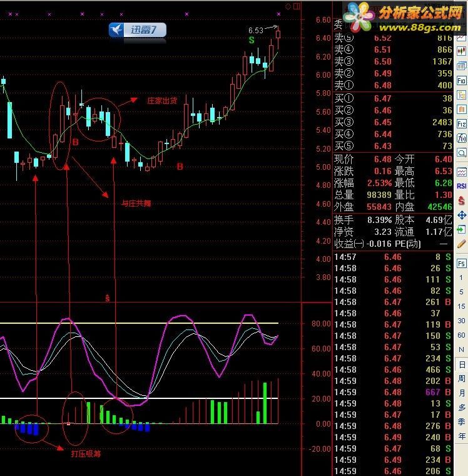Select the pencil drawing tool
The height and width of the screenshot is (476, 468).
[x=461, y=244]
